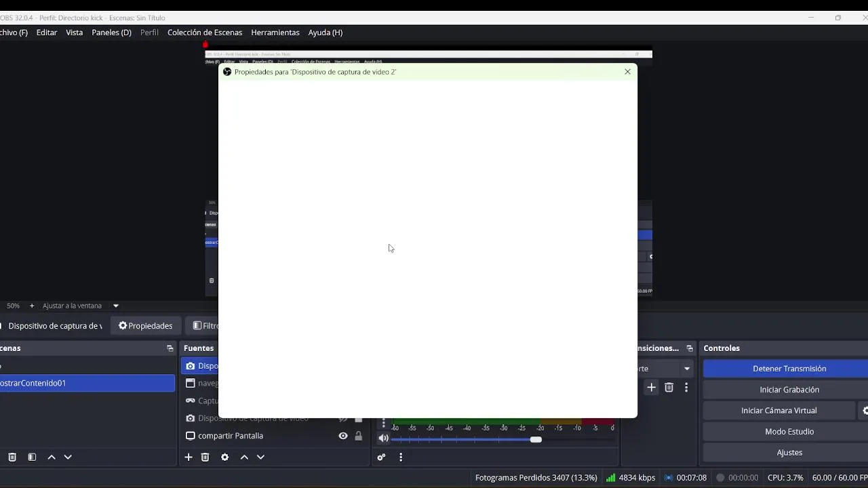Open the Herramientas menu
This screenshot has height=488, width=868.
(275, 33)
